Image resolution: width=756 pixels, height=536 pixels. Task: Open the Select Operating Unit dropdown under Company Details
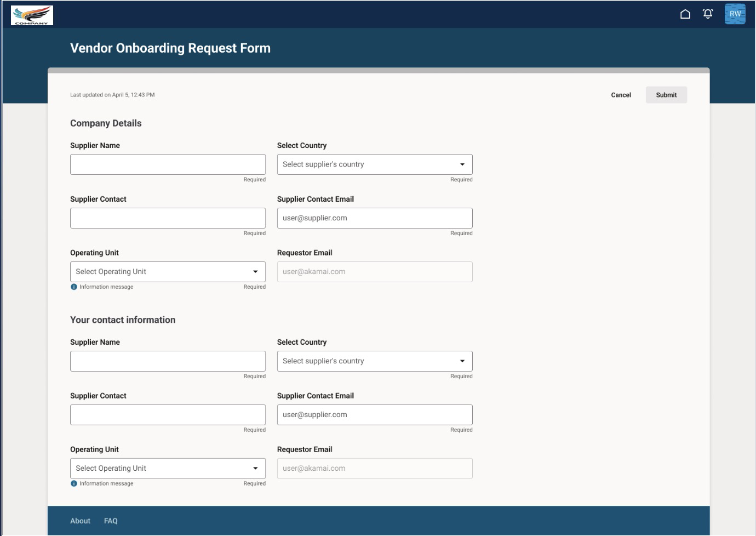(168, 271)
